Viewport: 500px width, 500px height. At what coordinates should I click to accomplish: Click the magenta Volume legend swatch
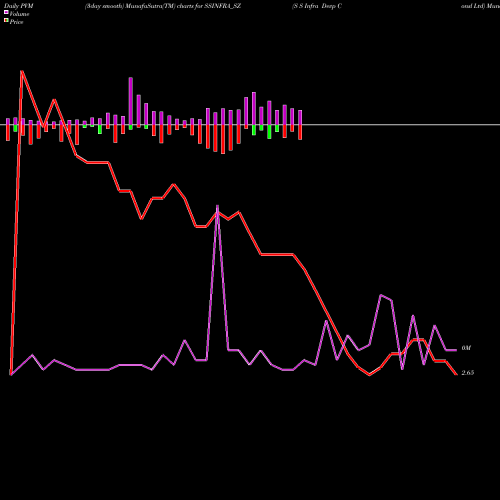(x=6, y=12)
